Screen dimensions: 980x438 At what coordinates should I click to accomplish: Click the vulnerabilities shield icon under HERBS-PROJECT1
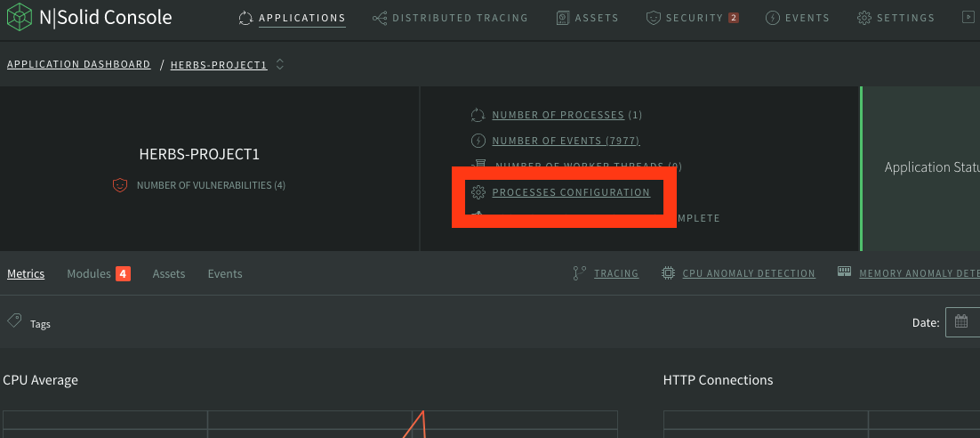pyautogui.click(x=120, y=185)
